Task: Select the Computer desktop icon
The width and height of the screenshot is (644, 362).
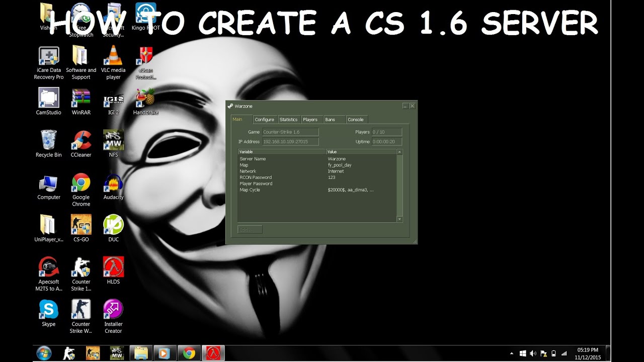Action: tap(49, 187)
